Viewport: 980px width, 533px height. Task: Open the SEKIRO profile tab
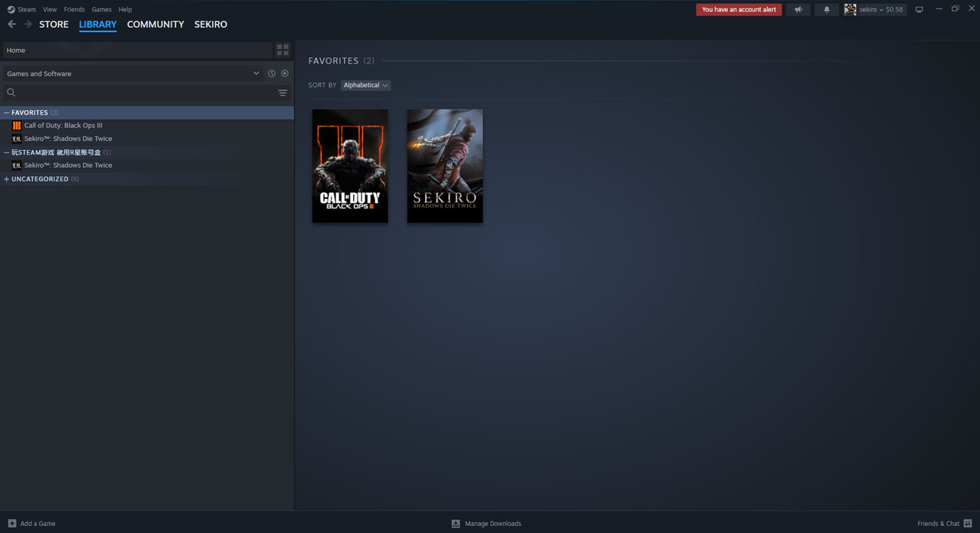[x=211, y=25]
